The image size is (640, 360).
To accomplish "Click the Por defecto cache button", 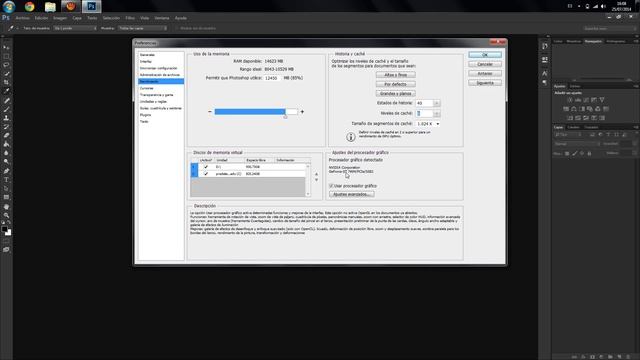I will [x=396, y=84].
